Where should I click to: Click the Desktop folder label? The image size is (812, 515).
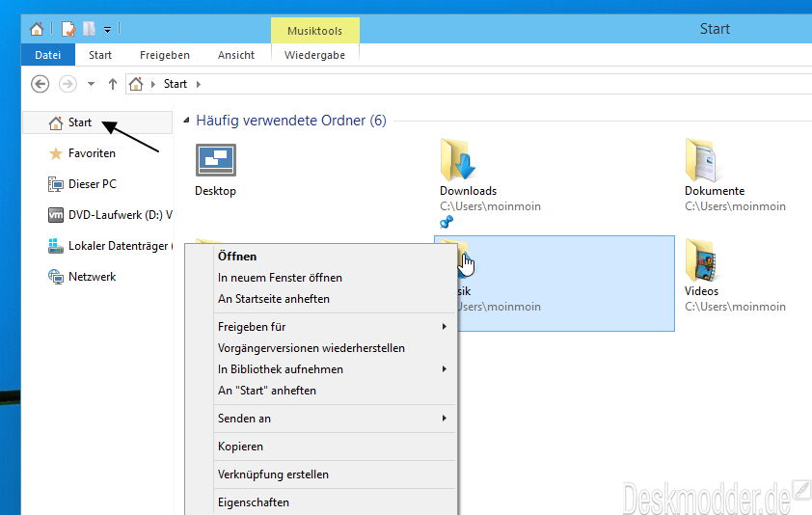215,191
